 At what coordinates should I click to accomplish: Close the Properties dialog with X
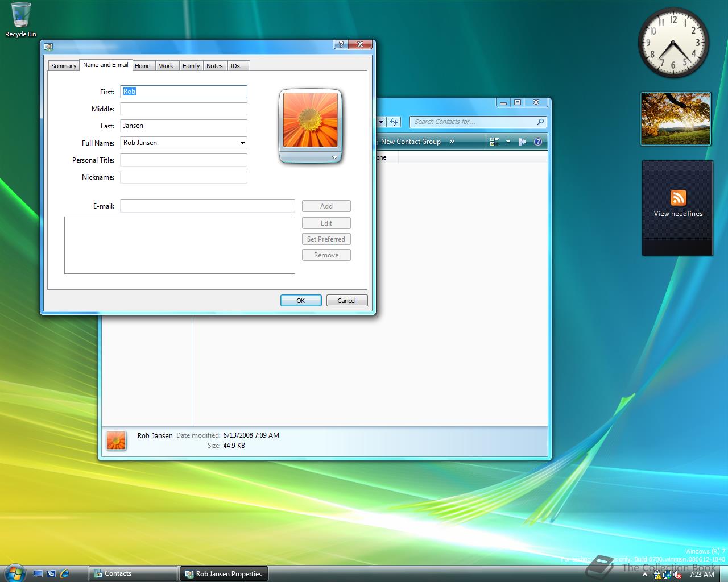pos(360,44)
